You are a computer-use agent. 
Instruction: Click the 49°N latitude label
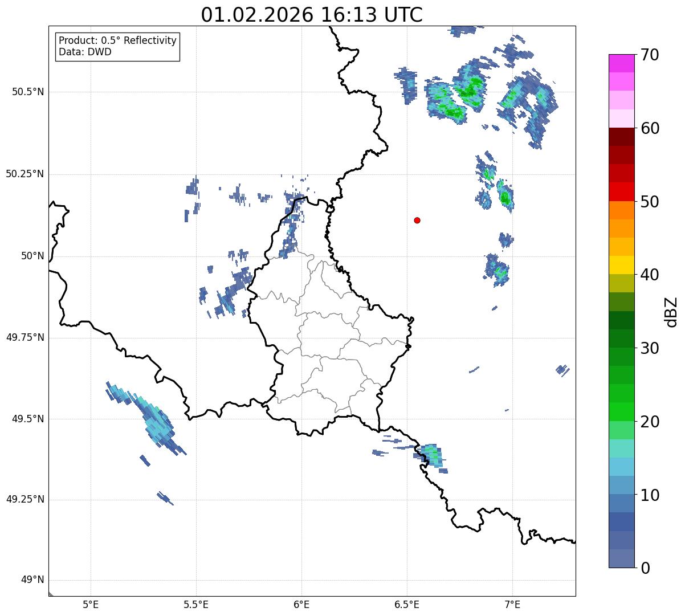pyautogui.click(x=32, y=580)
